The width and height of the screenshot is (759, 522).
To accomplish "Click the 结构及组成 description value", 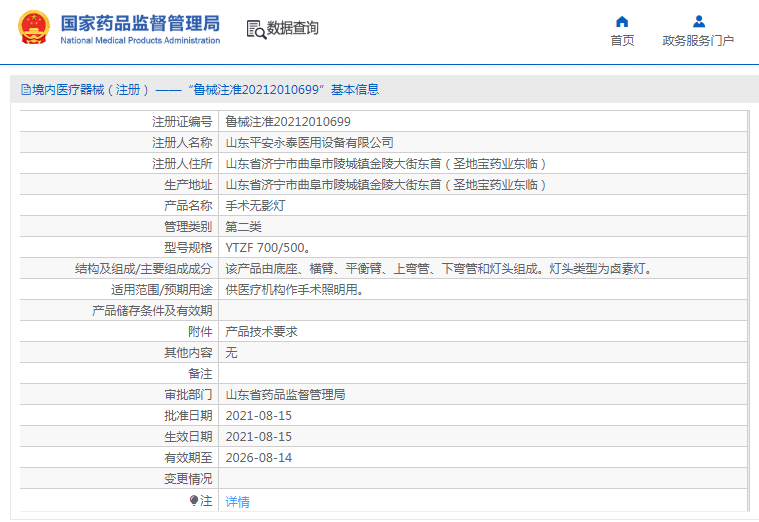I will pos(439,269).
